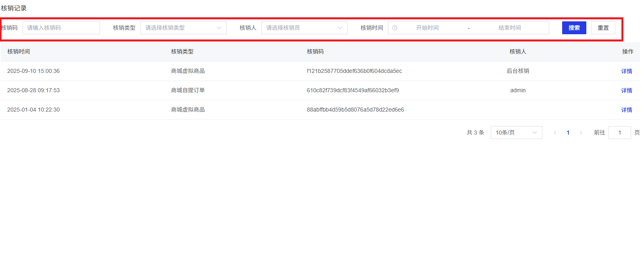Focus the 核销码 input field
The width and height of the screenshot is (644, 261).
[x=61, y=28]
